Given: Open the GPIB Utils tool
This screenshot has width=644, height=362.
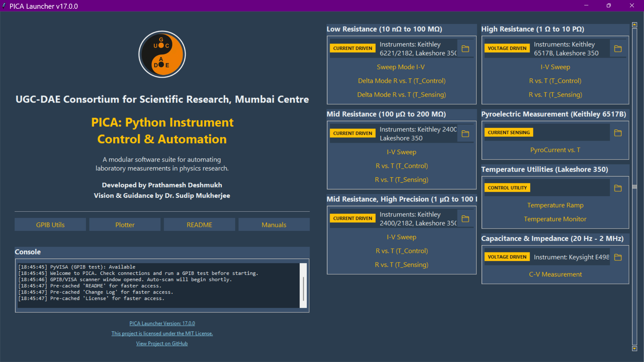Looking at the screenshot, I should 50,225.
